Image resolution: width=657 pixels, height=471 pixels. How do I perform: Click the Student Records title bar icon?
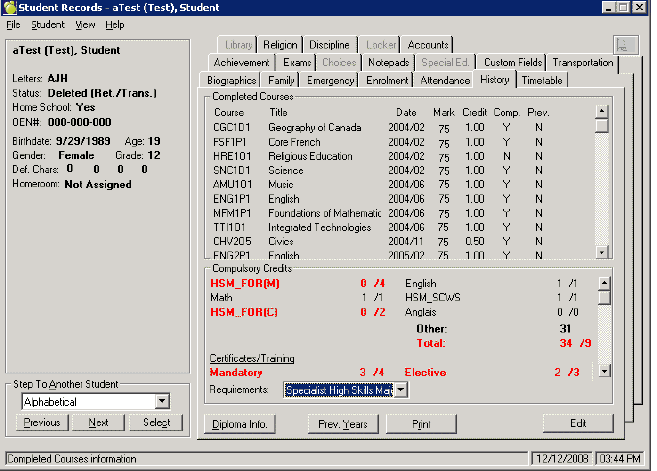[11, 7]
